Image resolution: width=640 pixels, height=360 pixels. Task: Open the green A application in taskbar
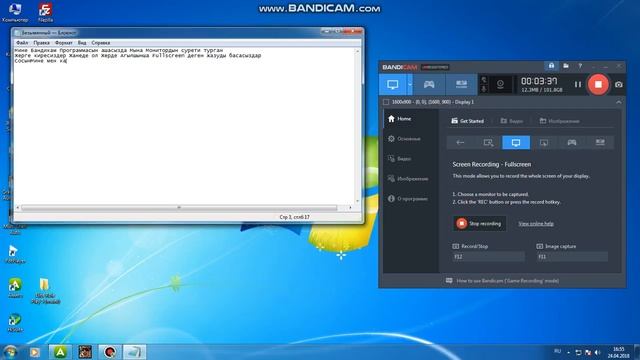pos(60,352)
